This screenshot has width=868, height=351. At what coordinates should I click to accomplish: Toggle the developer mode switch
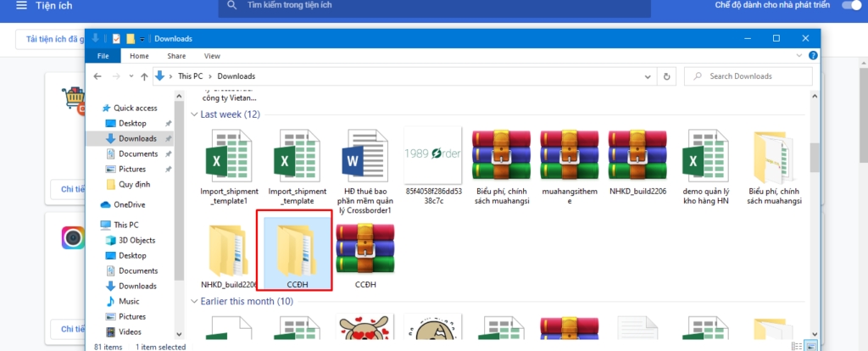(850, 6)
